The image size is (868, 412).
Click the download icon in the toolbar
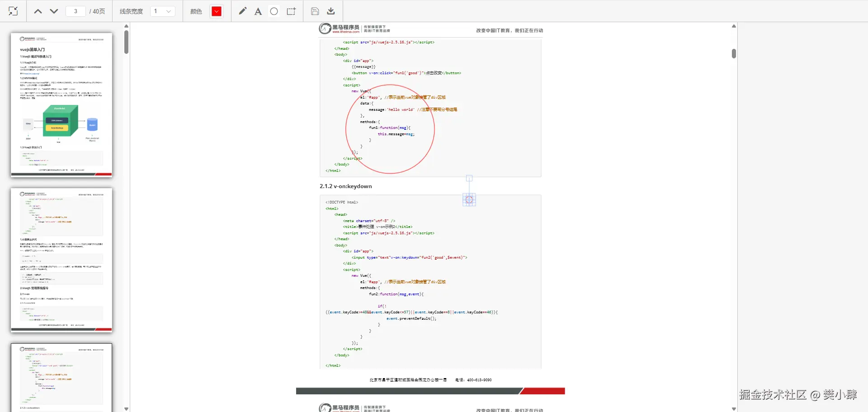(331, 11)
